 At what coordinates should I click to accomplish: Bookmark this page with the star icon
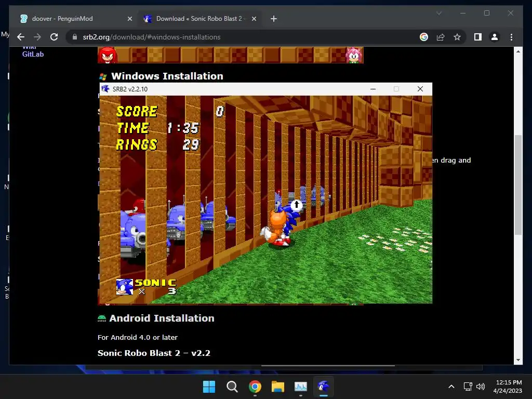click(x=457, y=37)
